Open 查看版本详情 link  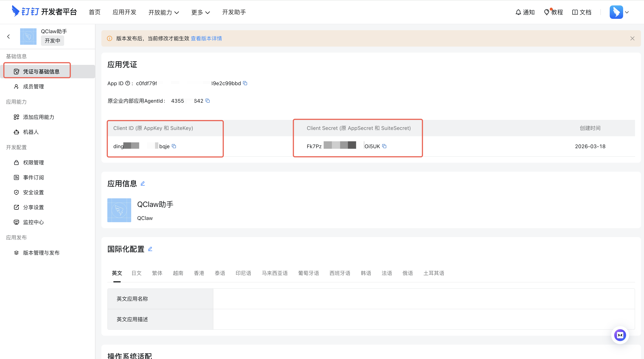click(206, 39)
